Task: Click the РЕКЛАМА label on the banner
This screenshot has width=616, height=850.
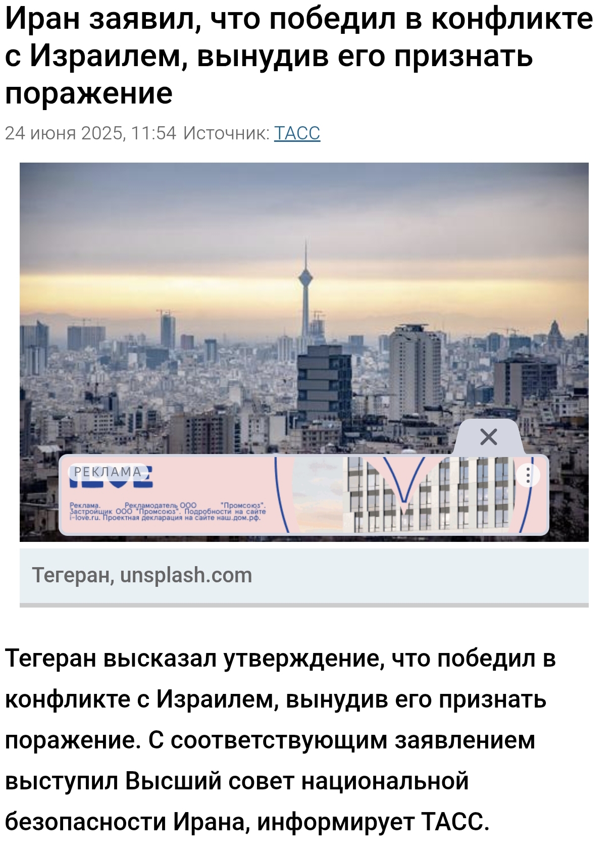Action: click(x=108, y=472)
